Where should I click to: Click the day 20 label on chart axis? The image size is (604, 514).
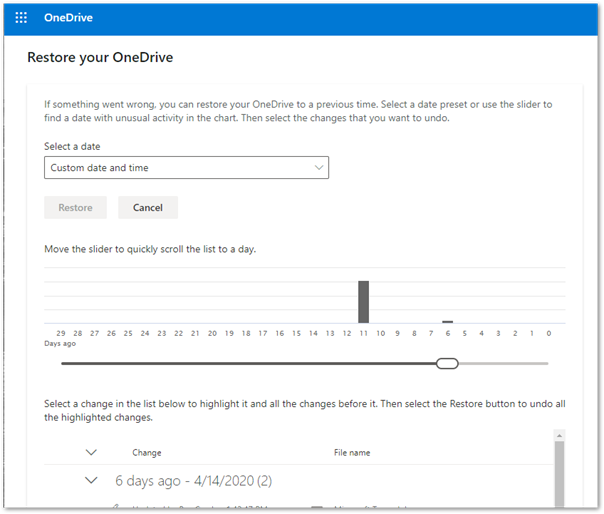point(213,333)
